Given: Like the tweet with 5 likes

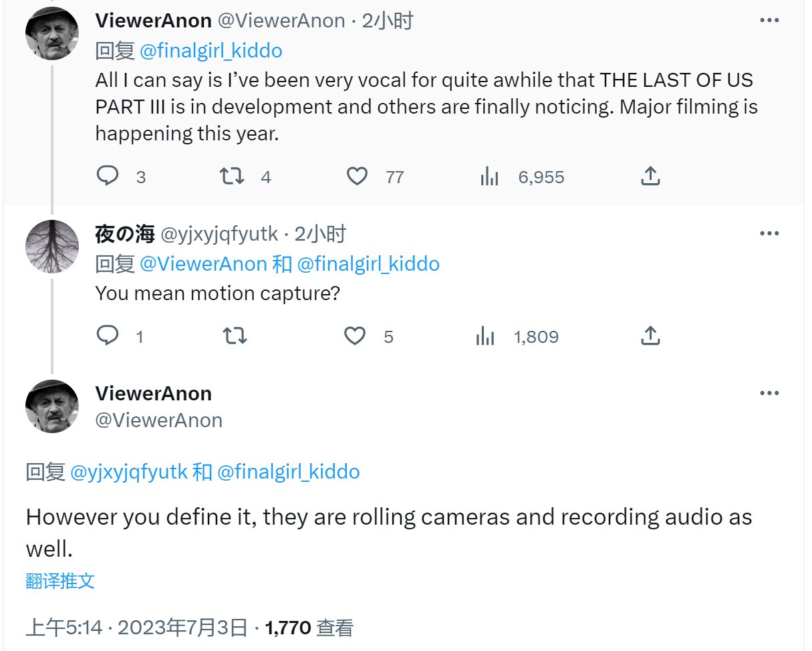Looking at the screenshot, I should point(355,336).
